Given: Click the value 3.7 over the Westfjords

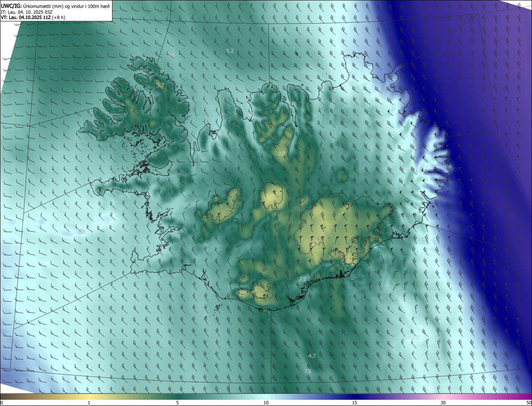Looking at the screenshot, I should 160,85.
